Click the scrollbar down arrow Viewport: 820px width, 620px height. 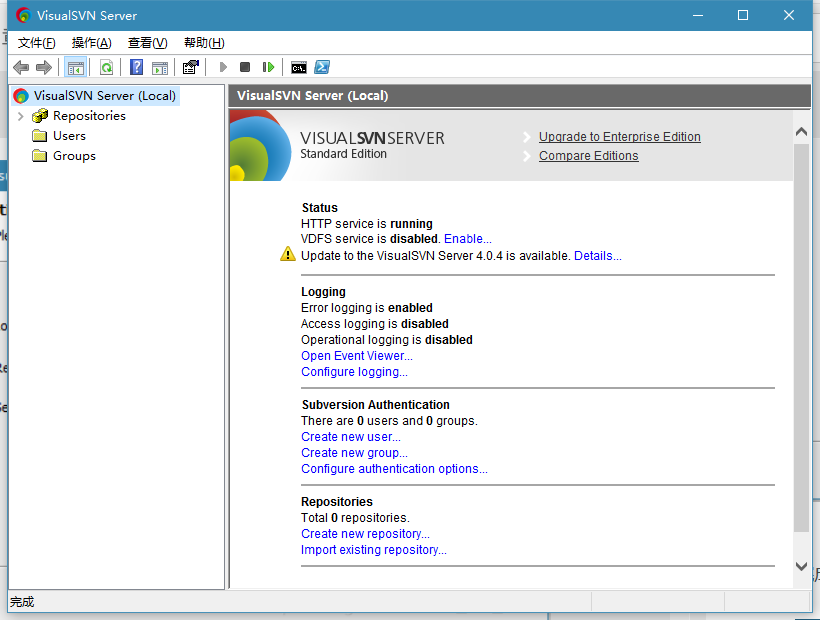(801, 566)
